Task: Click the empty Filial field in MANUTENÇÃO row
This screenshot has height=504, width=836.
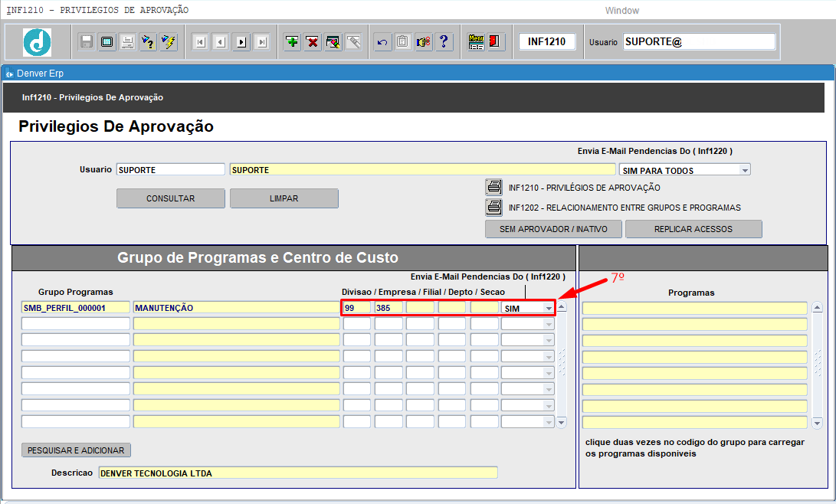Action: (x=420, y=307)
